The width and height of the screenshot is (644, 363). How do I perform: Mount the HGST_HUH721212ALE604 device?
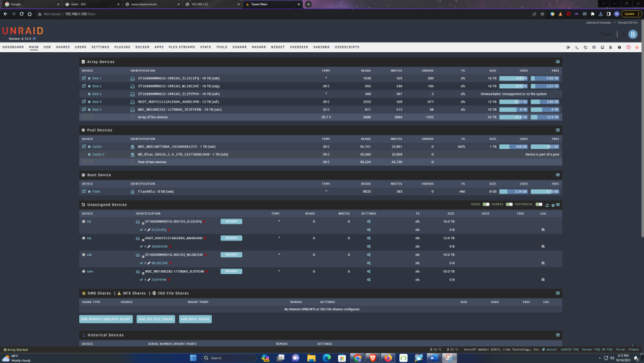231,238
